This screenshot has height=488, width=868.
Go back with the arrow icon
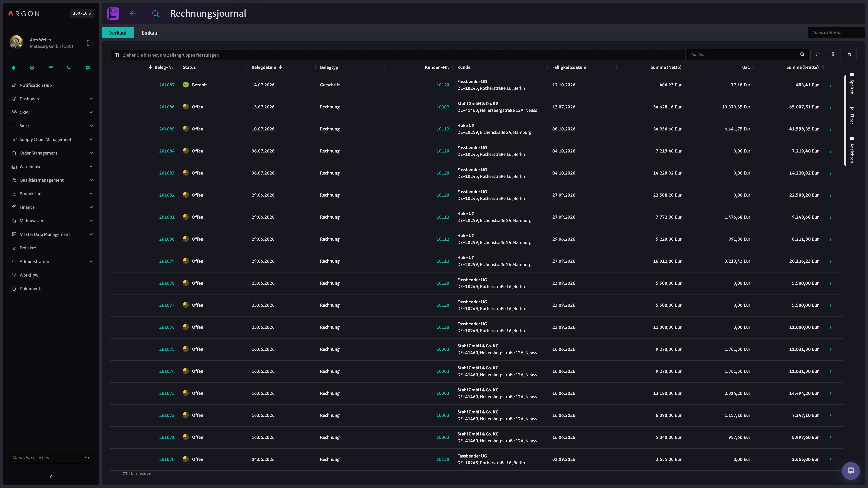click(x=133, y=14)
